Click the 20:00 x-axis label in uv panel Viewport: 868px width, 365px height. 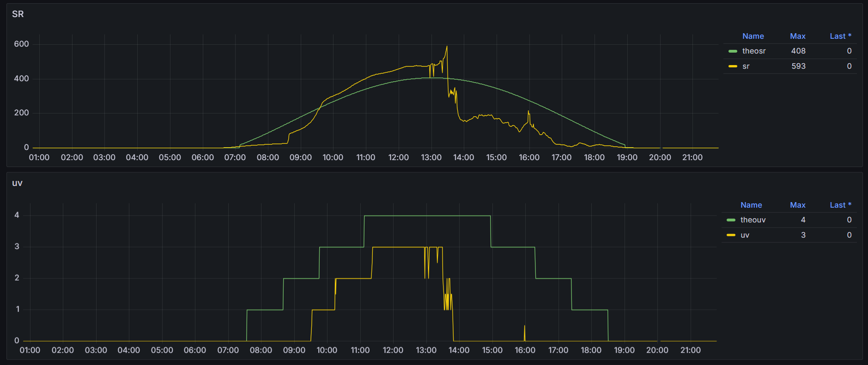point(657,350)
